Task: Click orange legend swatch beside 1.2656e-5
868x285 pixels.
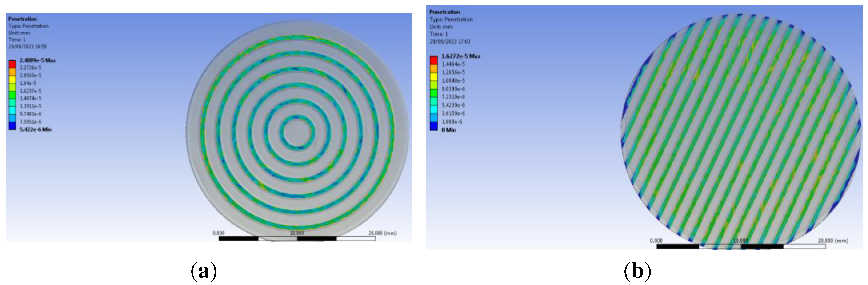Action: pyautogui.click(x=433, y=68)
